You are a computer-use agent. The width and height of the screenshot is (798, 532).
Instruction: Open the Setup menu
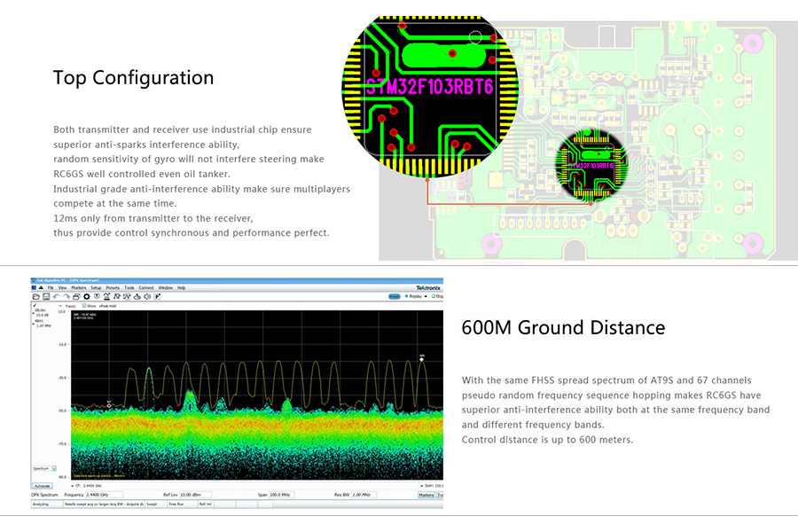coord(96,287)
